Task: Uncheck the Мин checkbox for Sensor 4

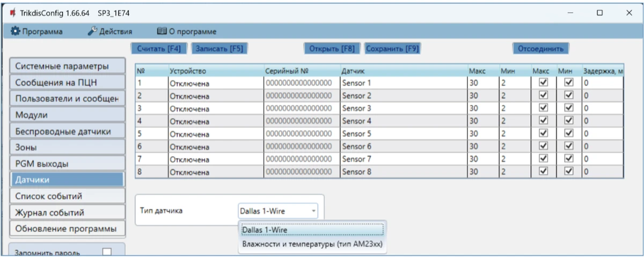Action: (569, 121)
